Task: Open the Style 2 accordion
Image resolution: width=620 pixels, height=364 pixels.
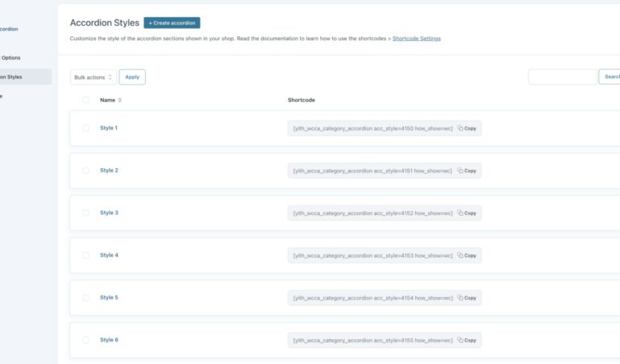Action: point(109,171)
